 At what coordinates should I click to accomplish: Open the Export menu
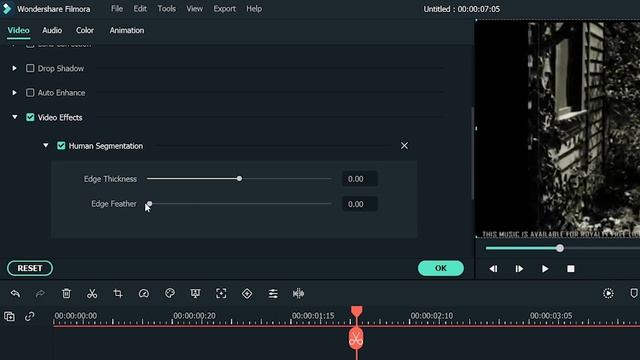(x=224, y=9)
